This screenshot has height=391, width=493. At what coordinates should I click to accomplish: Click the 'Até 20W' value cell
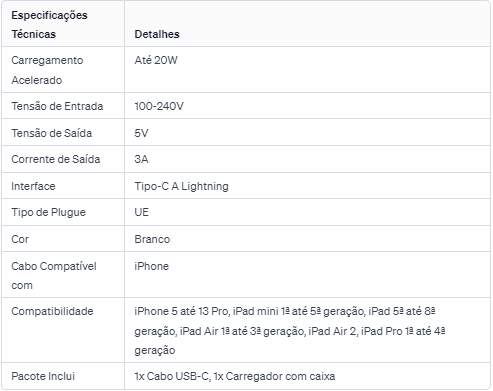point(156,60)
